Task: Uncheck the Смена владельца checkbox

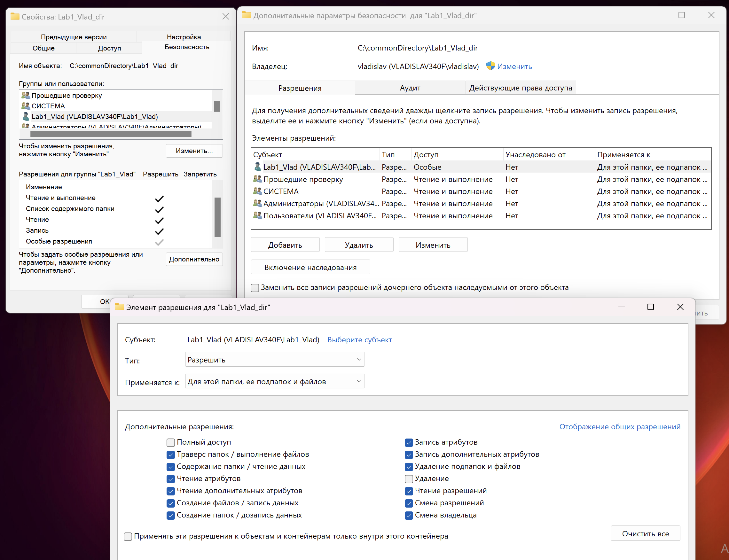Action: point(409,515)
